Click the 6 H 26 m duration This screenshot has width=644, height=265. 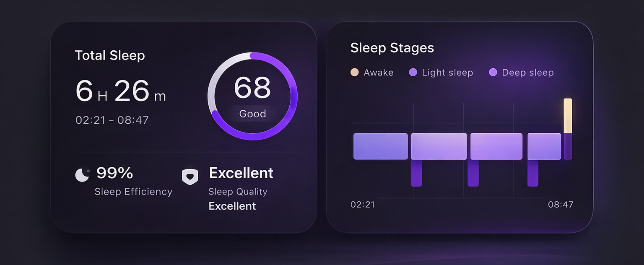(x=121, y=91)
